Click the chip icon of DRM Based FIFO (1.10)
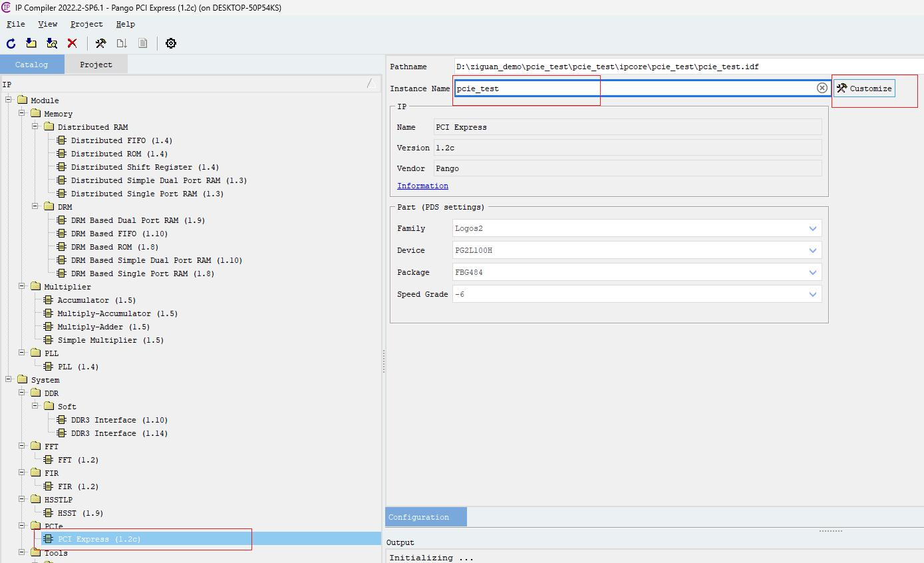The width and height of the screenshot is (924, 563). point(62,234)
